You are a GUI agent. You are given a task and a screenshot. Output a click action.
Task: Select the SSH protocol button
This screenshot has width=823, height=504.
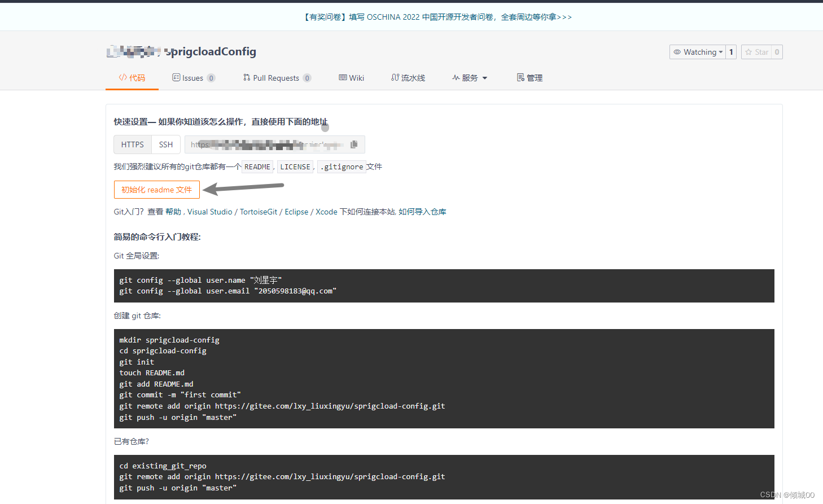[166, 144]
